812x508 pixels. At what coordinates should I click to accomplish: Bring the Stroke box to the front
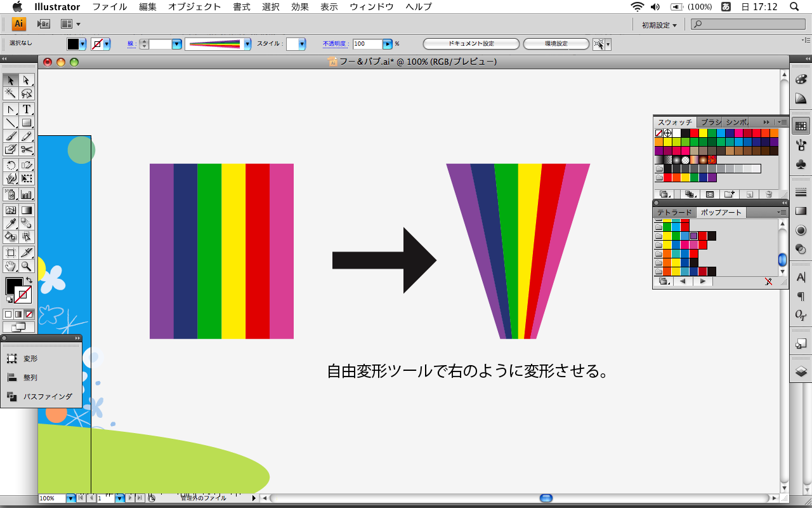click(23, 295)
